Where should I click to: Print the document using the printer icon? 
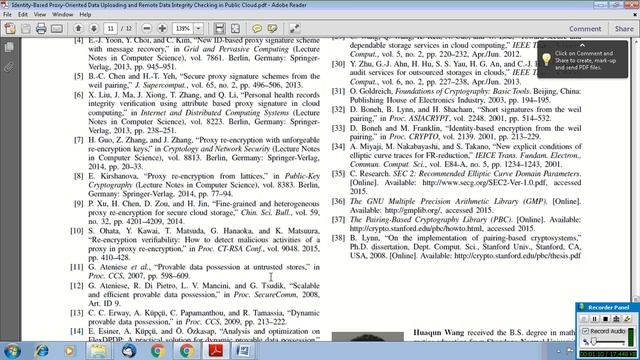tap(41, 29)
